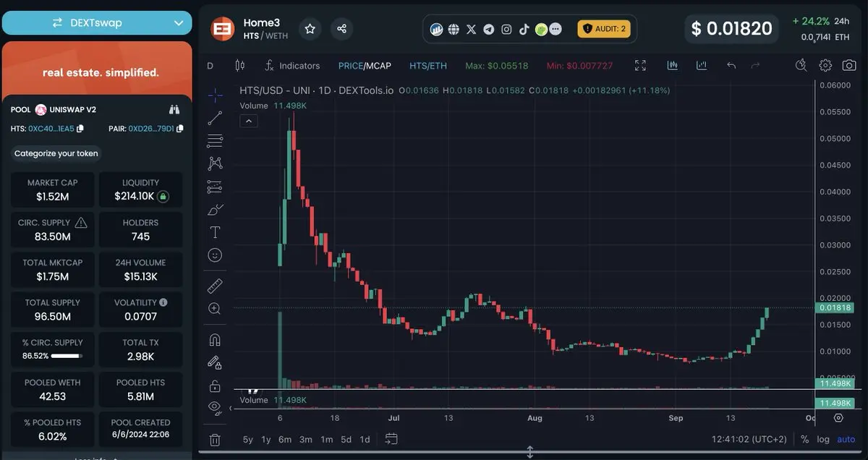
Task: Select the 5y time range
Action: (x=248, y=439)
